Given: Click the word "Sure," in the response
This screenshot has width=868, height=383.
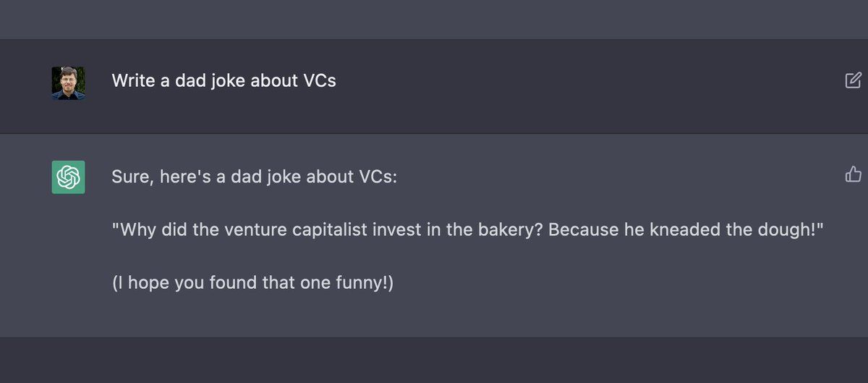Looking at the screenshot, I should coord(130,177).
